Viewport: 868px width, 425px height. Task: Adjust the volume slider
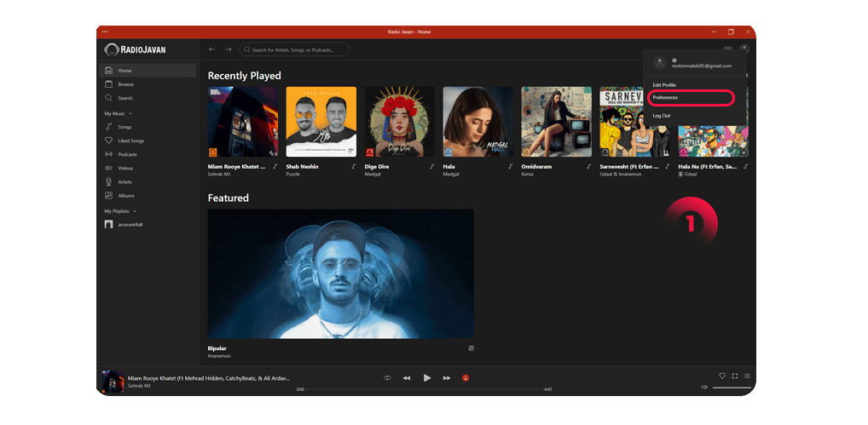(732, 388)
